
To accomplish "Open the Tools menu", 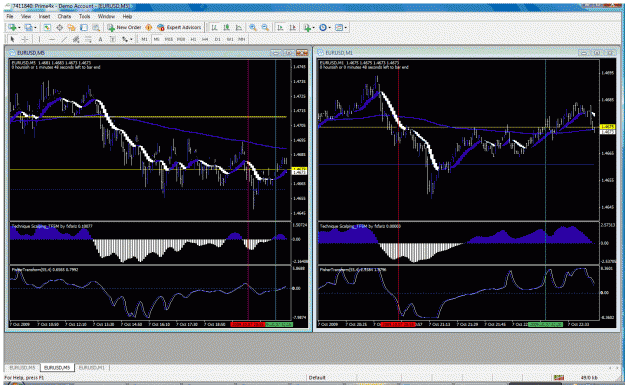I will click(85, 16).
